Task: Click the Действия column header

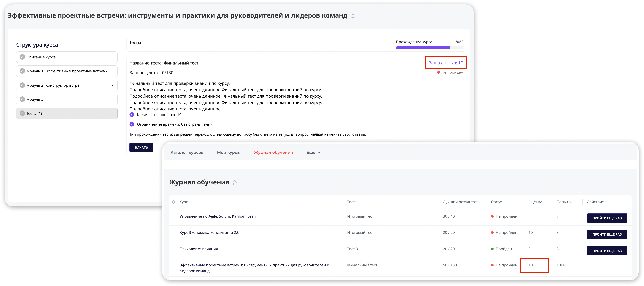Action: coord(595,202)
